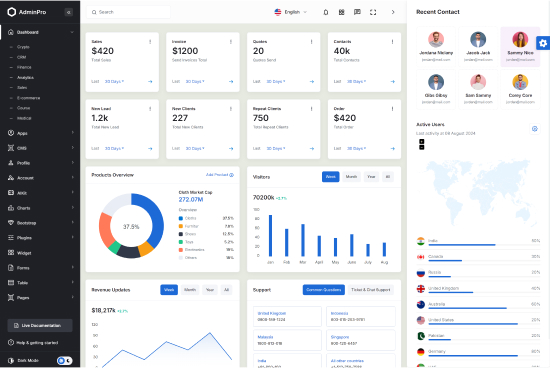The width and height of the screenshot is (550, 368).
Task: Open the apps grid icon in header
Action: click(341, 12)
